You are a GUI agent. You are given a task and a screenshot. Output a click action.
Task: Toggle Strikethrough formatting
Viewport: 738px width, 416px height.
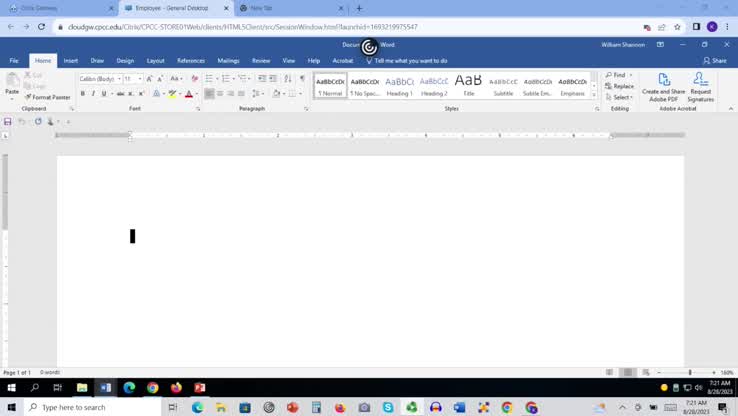[x=120, y=94]
